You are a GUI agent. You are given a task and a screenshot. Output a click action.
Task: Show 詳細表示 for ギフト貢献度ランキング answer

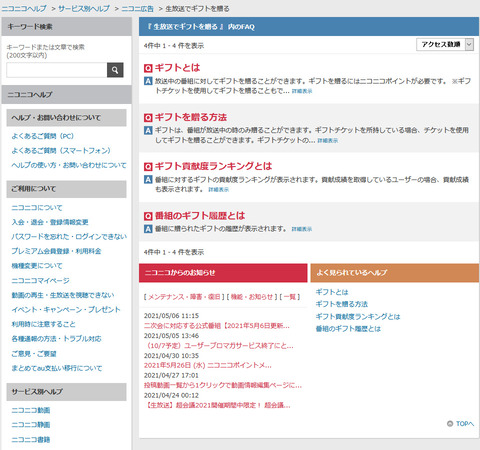click(219, 190)
